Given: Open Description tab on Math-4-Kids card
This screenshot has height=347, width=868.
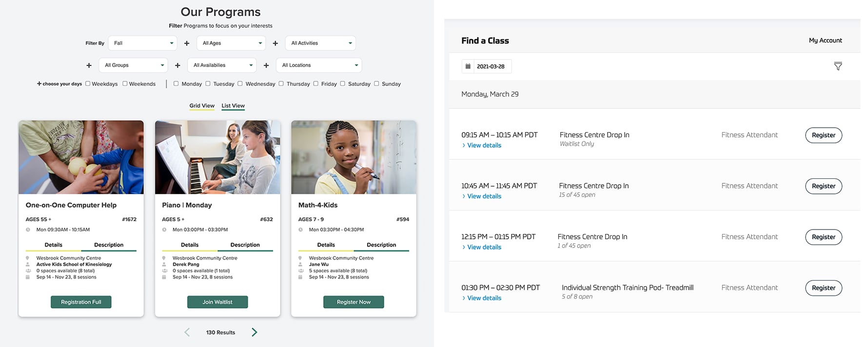Looking at the screenshot, I should click(x=381, y=245).
